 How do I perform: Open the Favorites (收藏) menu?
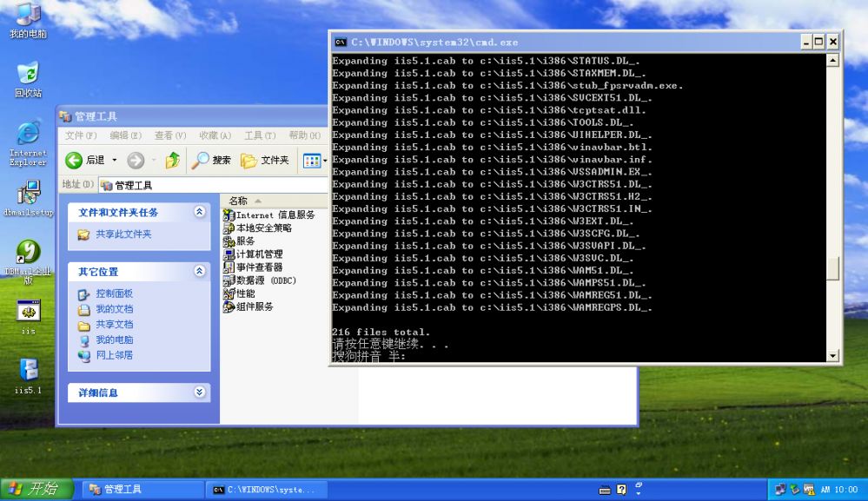(x=215, y=135)
